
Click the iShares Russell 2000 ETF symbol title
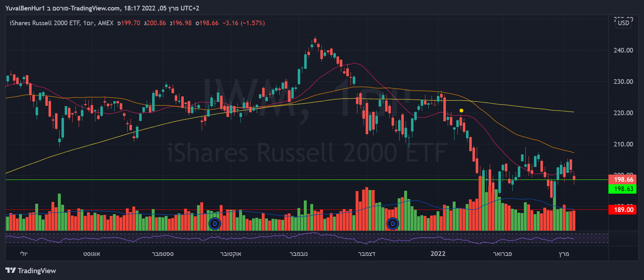pos(45,23)
